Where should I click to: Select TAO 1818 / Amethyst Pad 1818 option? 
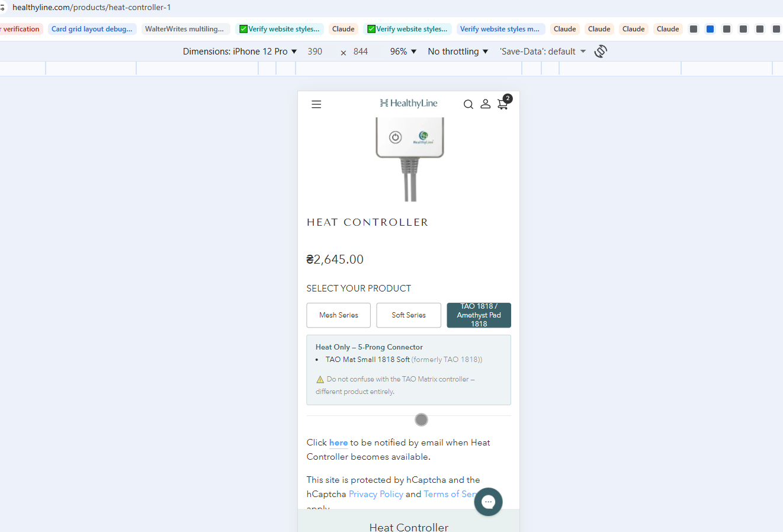479,315
